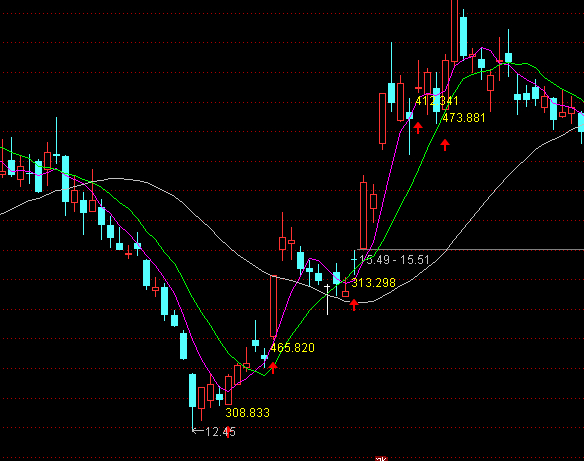Click the red arrow under the 412.341 label

418,127
